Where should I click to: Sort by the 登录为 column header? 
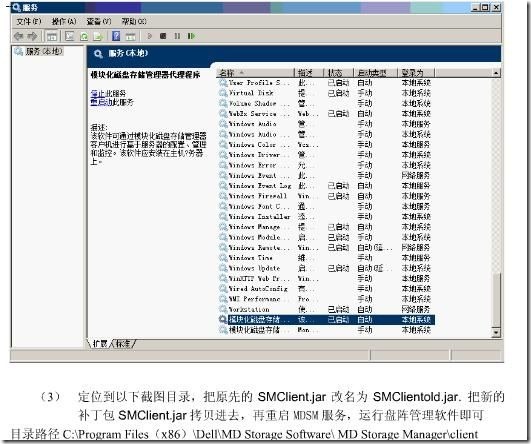tap(416, 72)
